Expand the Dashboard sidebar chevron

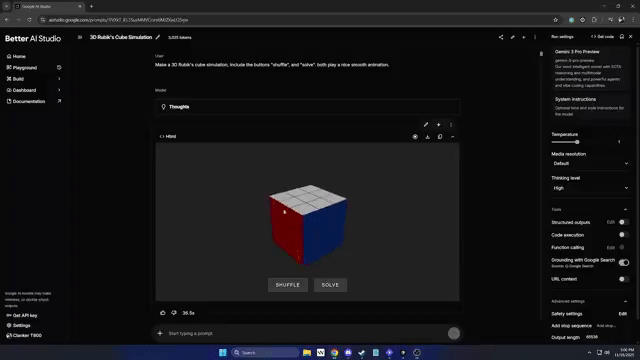tap(59, 90)
